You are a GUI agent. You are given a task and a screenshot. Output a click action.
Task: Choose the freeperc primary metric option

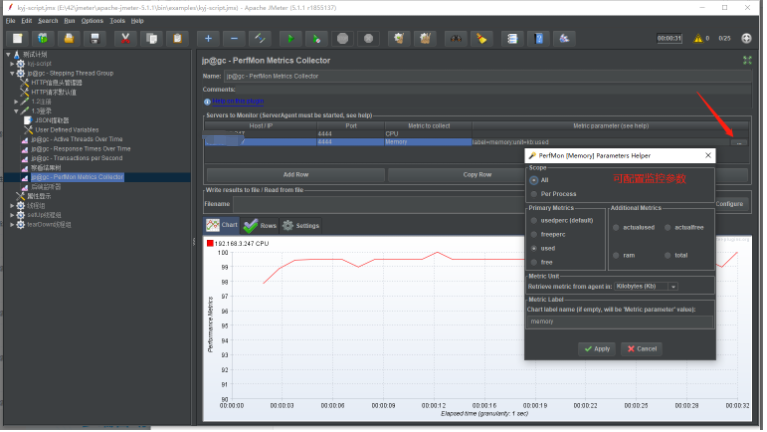(533, 233)
